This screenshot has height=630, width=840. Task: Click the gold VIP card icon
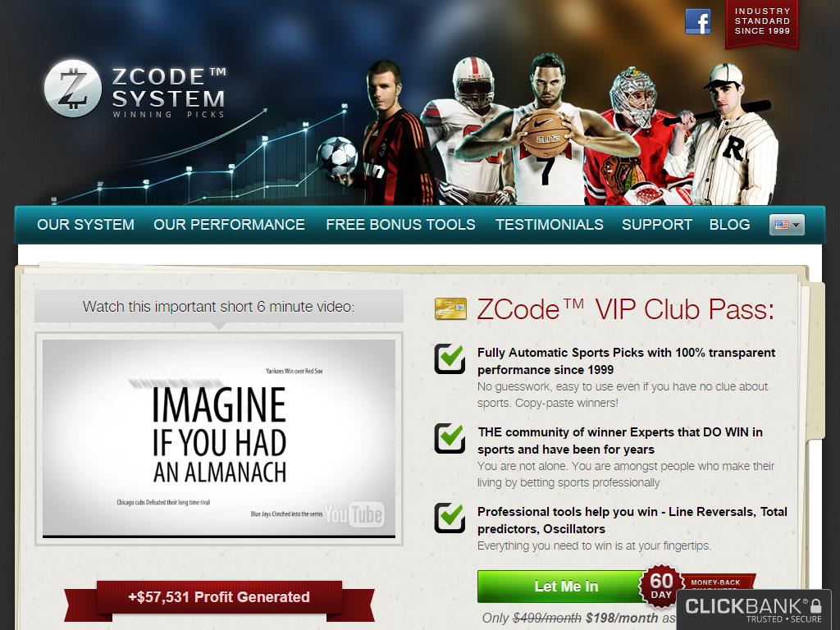(450, 308)
